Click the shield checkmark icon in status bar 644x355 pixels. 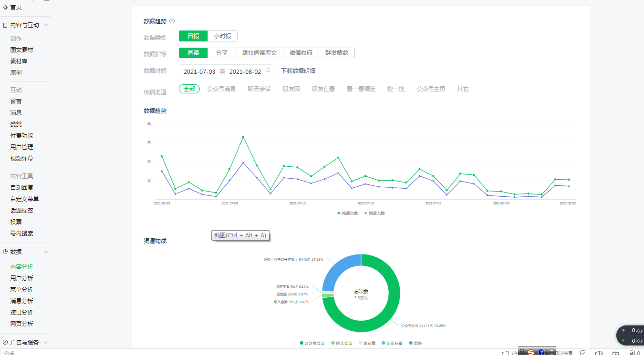[583, 353]
